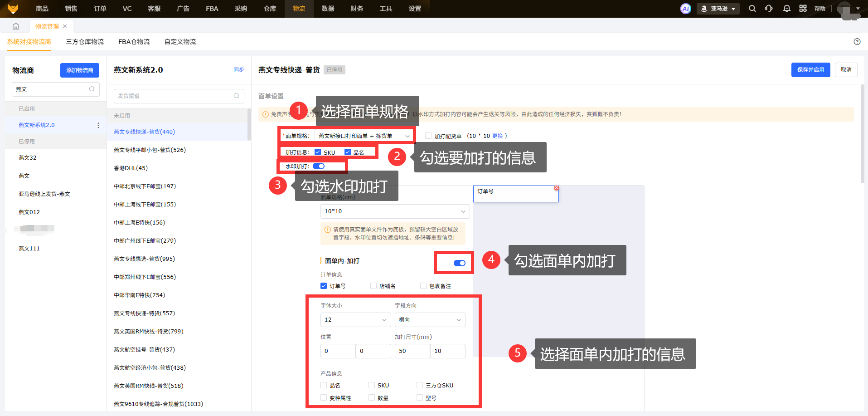Go to the home icon tab

click(16, 26)
